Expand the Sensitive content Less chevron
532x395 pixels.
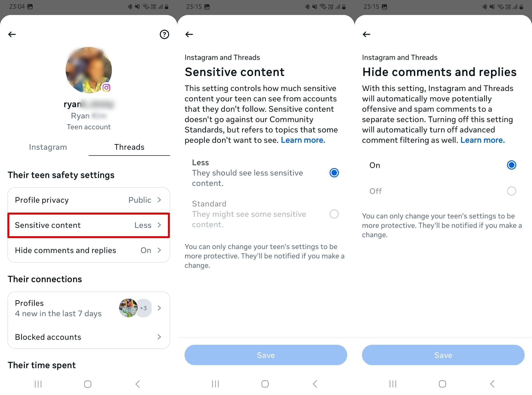(159, 225)
